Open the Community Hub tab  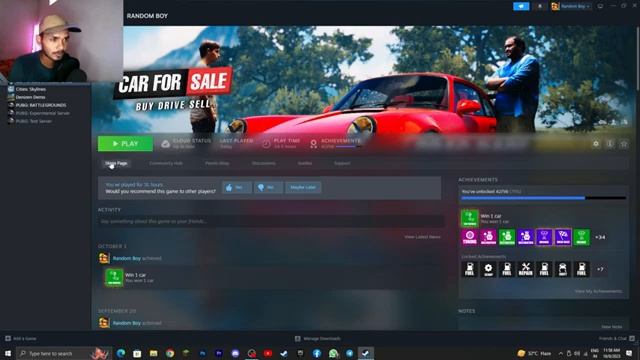click(x=166, y=163)
